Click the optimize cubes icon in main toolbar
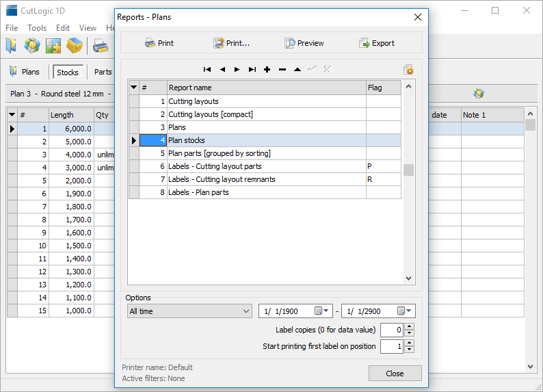This screenshot has width=543, height=392. pyautogui.click(x=32, y=46)
